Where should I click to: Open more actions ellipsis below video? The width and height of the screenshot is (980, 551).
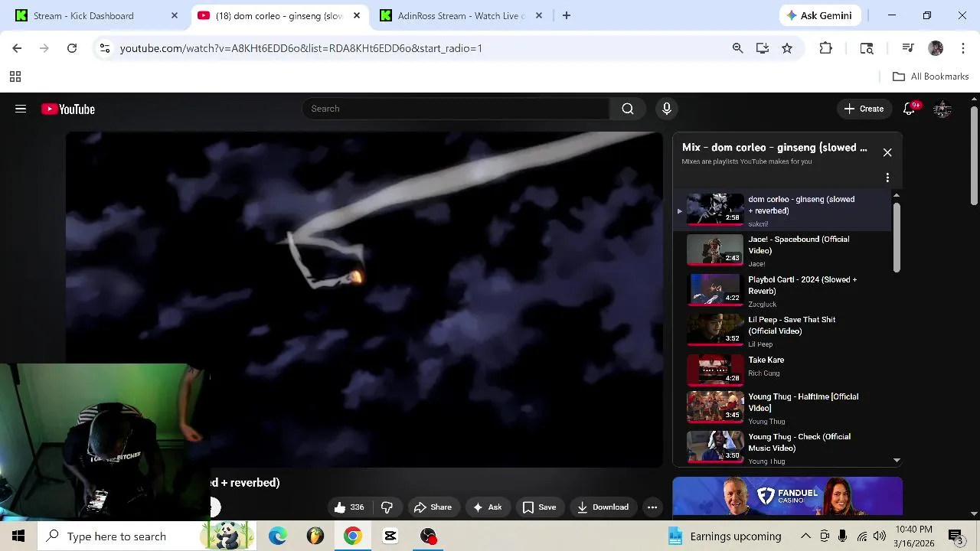652,507
